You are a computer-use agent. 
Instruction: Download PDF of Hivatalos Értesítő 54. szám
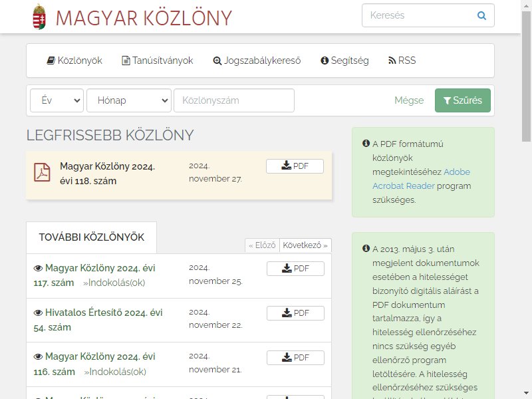pyautogui.click(x=295, y=313)
